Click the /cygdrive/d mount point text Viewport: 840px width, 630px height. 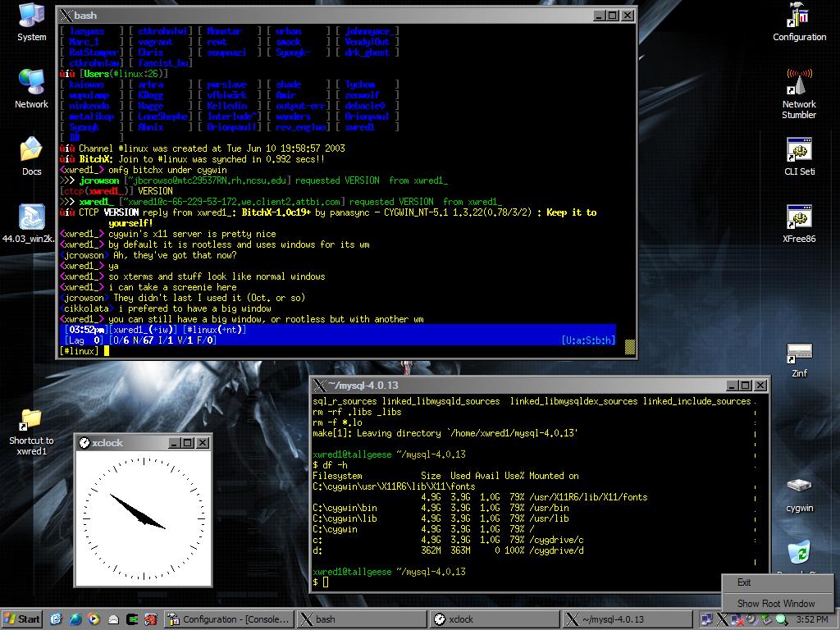click(556, 550)
